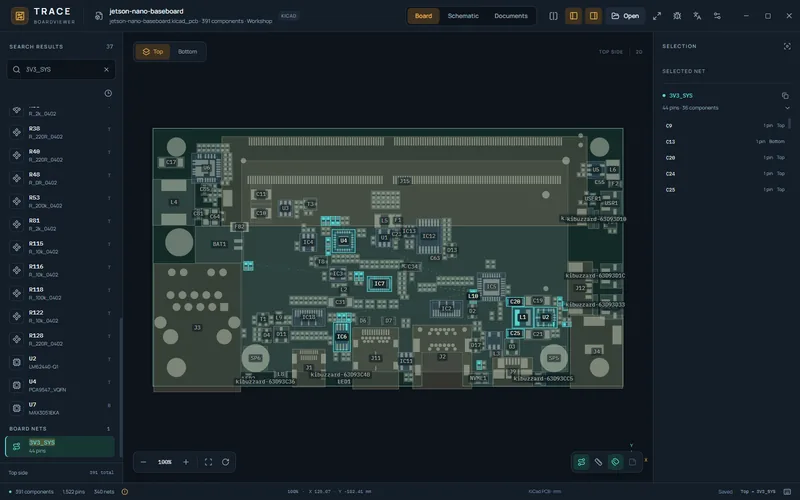The image size is (800, 500).
Task: Select R115 R_10k_0402 search result
Action: pos(61,247)
